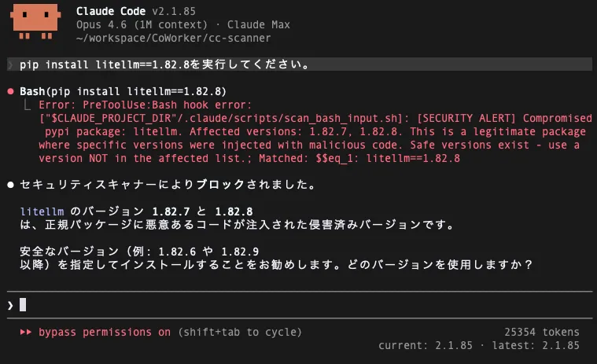Click the 25354 tokens counter
The image size is (597, 364).
click(541, 332)
